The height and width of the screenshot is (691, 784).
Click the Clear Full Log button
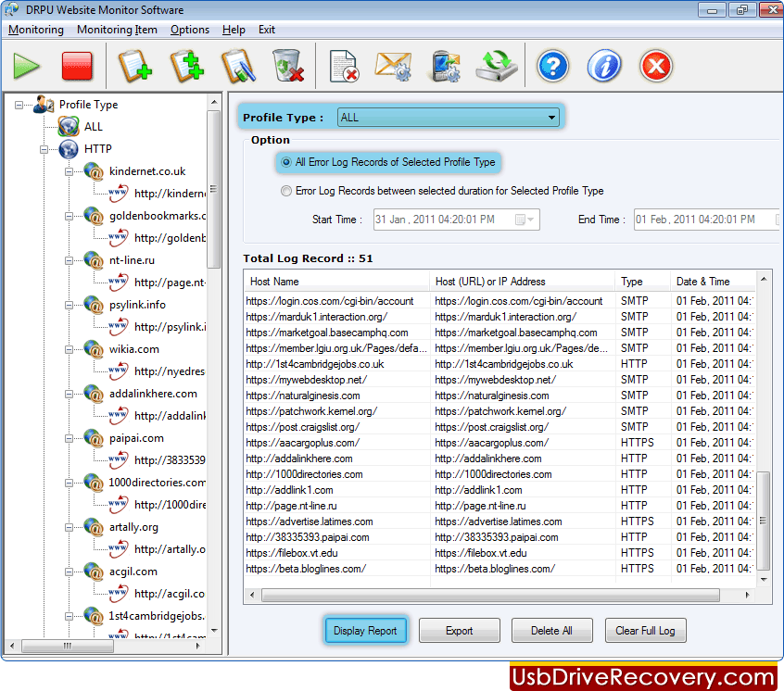[646, 631]
